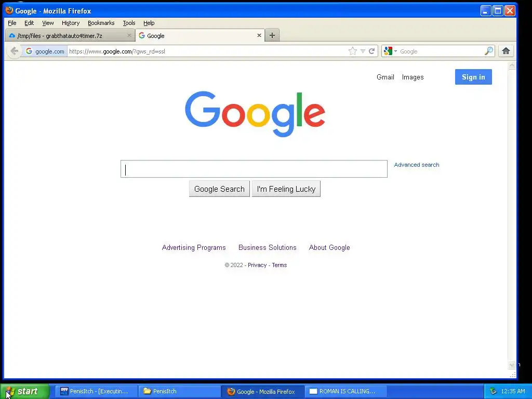This screenshot has height=399, width=532.
Task: Maximize the Firefox window
Action: [498, 11]
